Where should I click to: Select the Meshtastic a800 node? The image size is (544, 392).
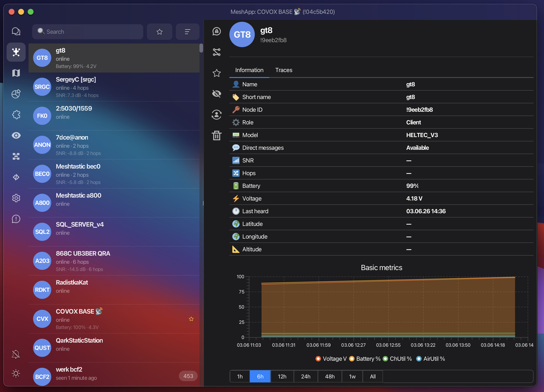point(114,203)
